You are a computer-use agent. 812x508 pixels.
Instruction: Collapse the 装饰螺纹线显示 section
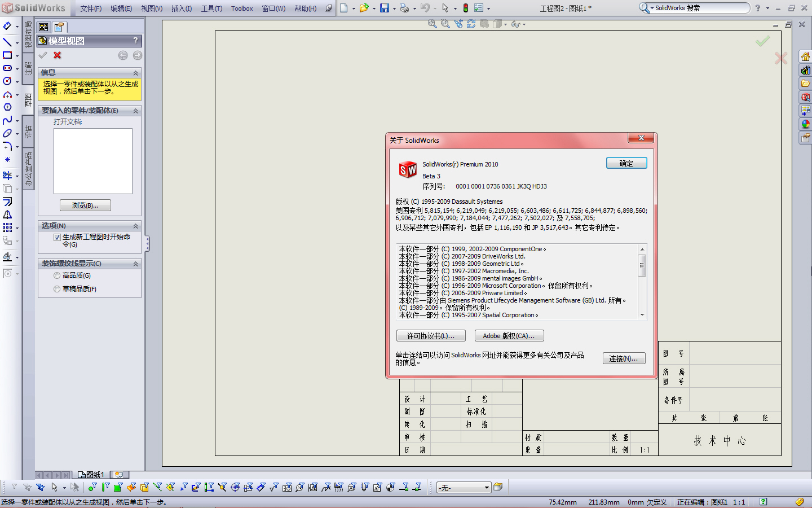[135, 264]
